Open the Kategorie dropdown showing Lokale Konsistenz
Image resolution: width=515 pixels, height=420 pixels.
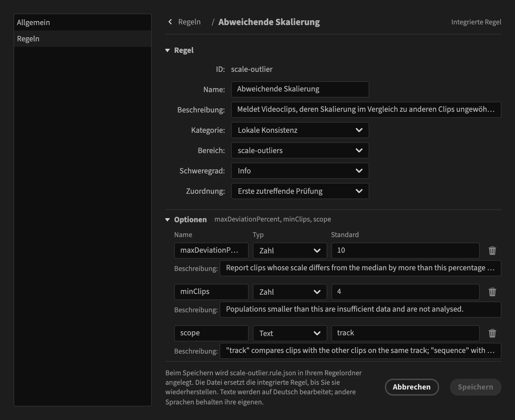click(x=300, y=130)
